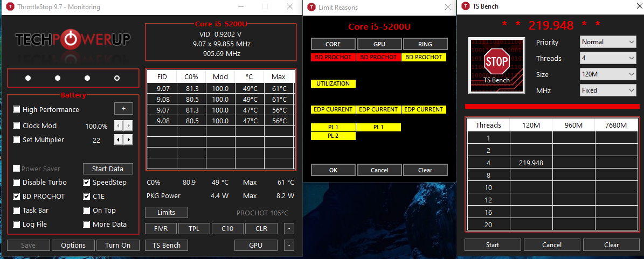
Task: Enable the Task Bar checkbox
Action: click(x=16, y=210)
